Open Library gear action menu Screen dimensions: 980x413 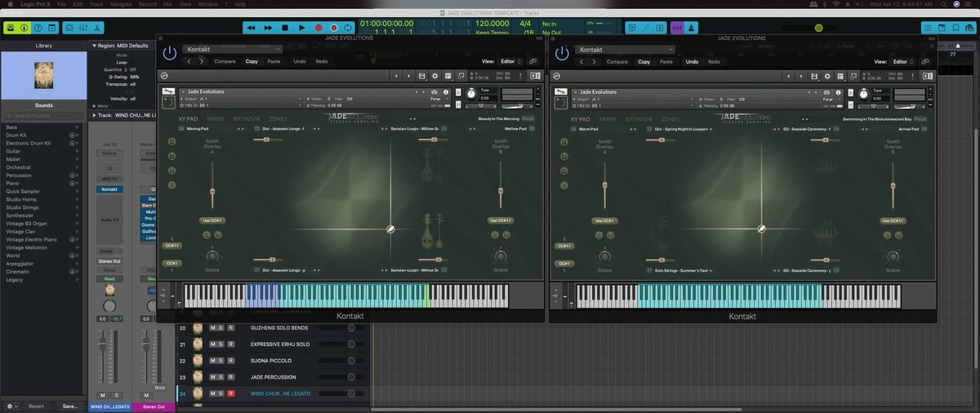point(11,406)
